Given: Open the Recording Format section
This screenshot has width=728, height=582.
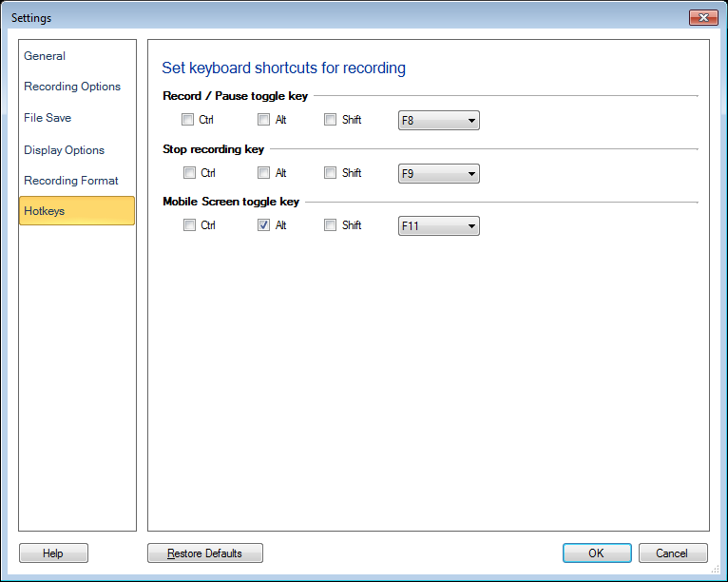Looking at the screenshot, I should pyautogui.click(x=71, y=181).
